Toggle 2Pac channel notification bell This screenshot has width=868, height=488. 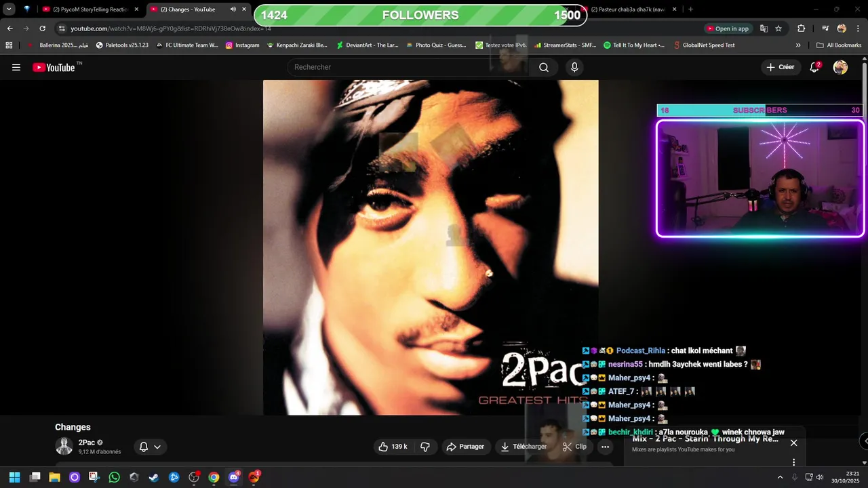point(144,447)
